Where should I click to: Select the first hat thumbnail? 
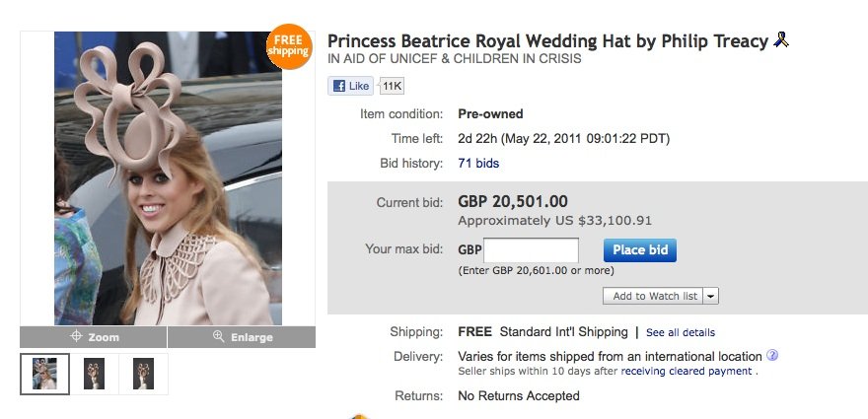pyautogui.click(x=44, y=374)
